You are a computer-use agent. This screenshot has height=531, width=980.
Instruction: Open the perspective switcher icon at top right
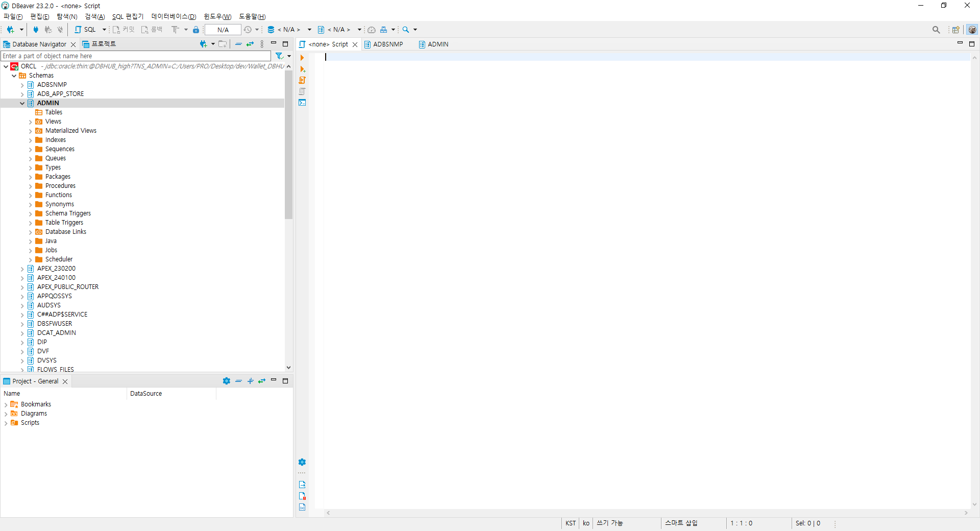[956, 30]
